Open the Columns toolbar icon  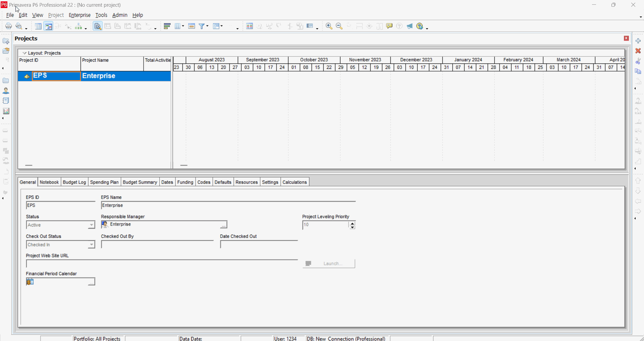pyautogui.click(x=178, y=26)
